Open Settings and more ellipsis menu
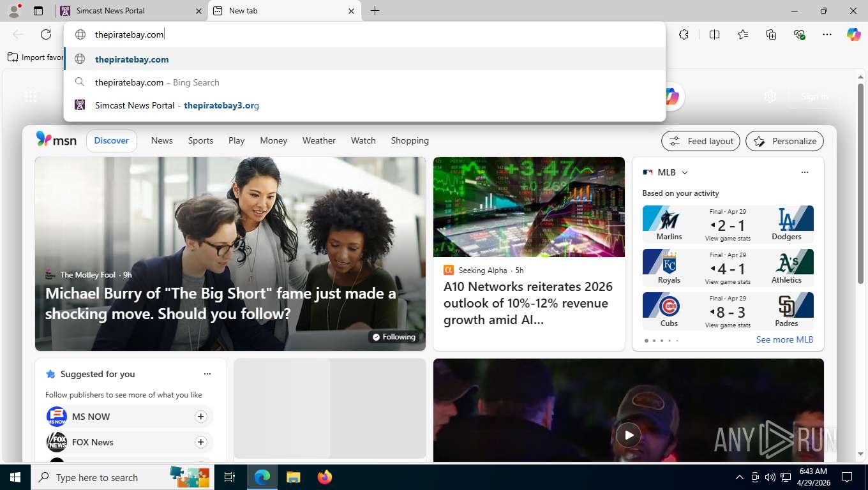 827,34
